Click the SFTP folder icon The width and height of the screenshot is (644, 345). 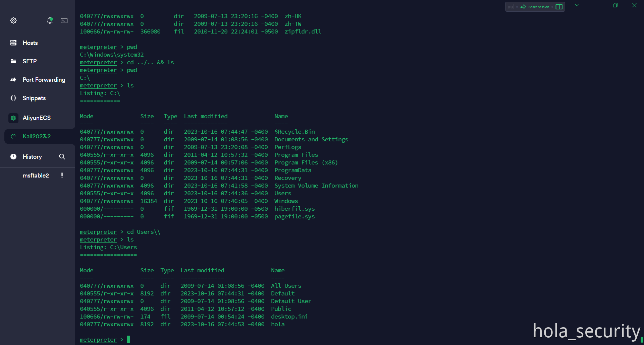[x=13, y=61]
